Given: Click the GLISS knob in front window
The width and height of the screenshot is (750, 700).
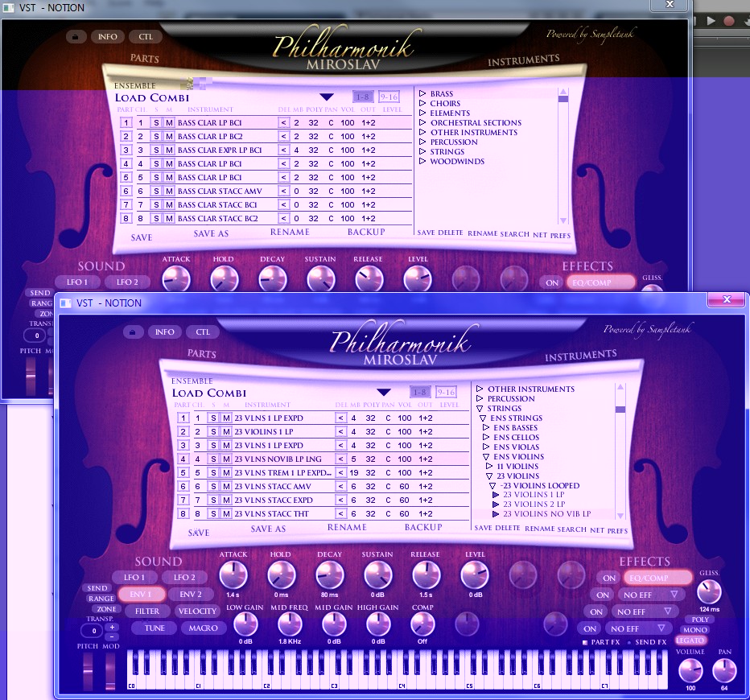Looking at the screenshot, I should 709,592.
